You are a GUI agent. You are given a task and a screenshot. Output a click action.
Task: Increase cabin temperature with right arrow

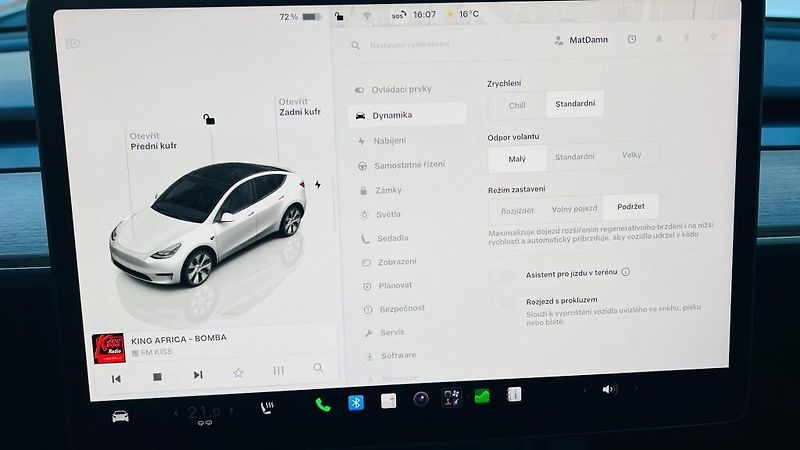231,410
